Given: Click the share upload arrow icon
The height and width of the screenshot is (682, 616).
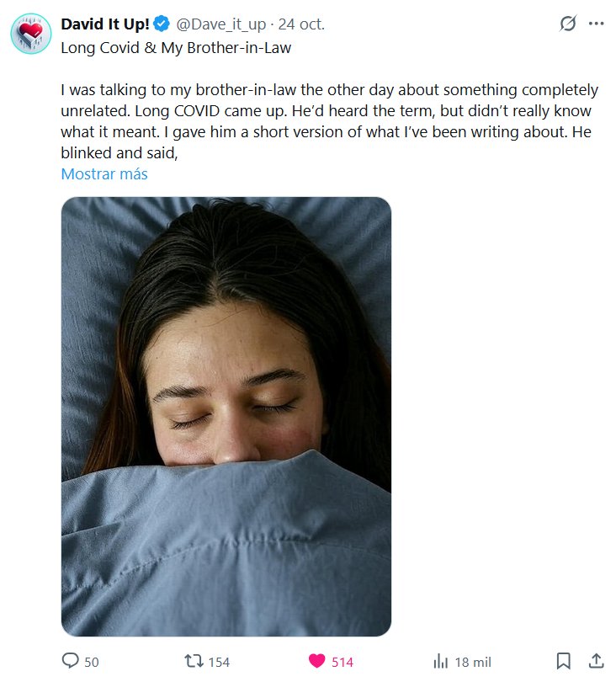Looking at the screenshot, I should click(x=597, y=661).
